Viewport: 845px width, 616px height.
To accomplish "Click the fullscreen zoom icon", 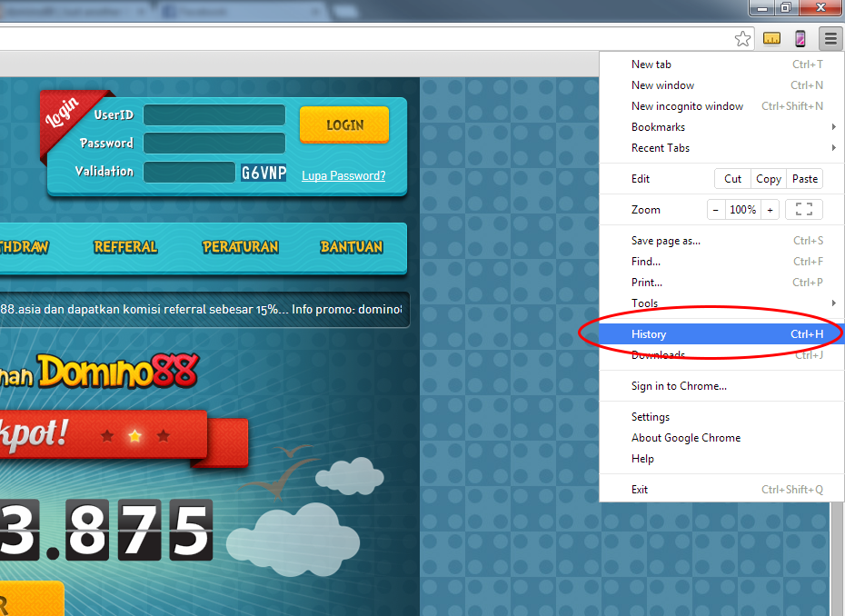I will coord(804,209).
